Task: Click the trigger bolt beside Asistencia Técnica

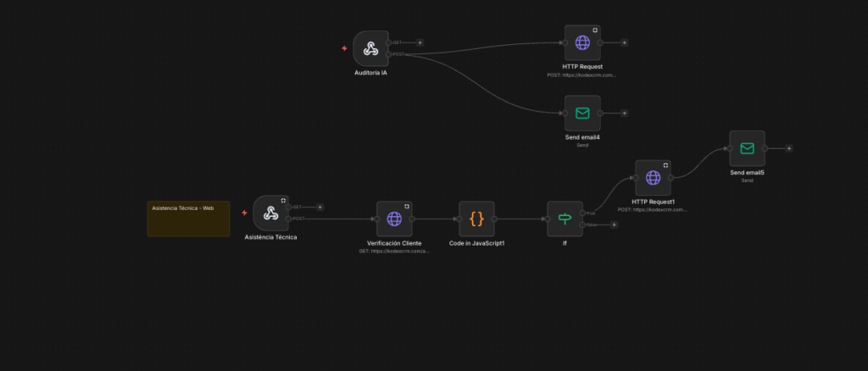Action: click(x=244, y=213)
